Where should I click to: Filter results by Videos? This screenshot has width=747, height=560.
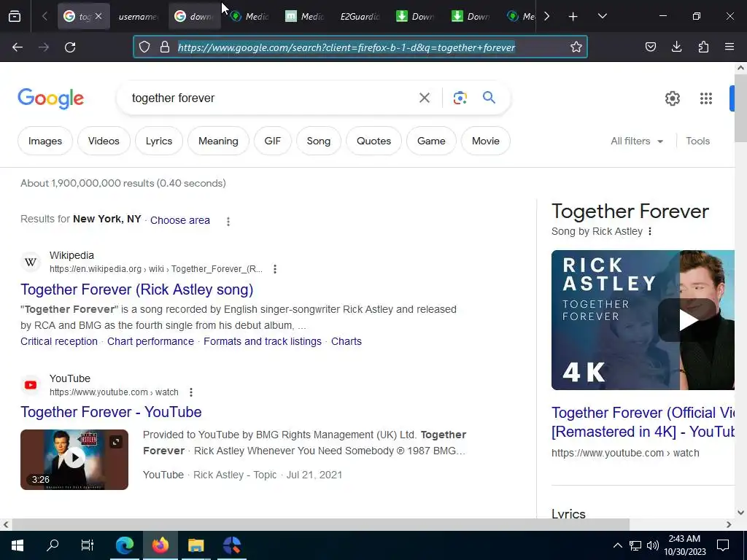104,141
